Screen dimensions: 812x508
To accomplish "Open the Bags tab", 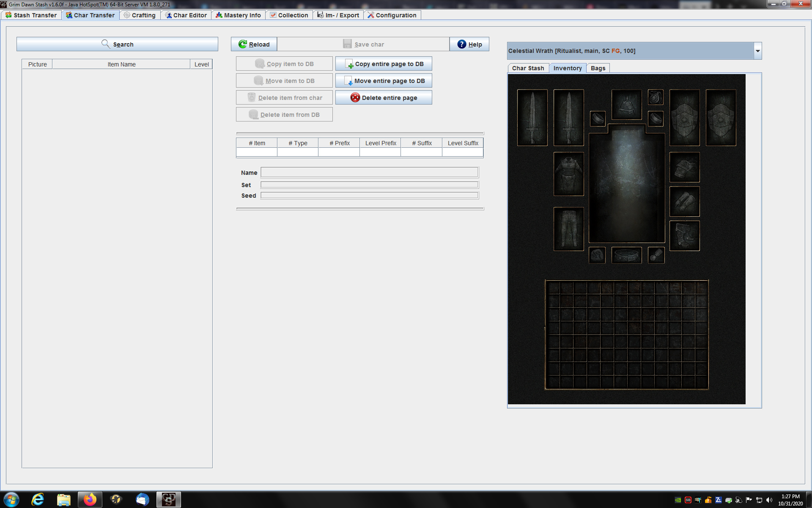I will click(598, 68).
